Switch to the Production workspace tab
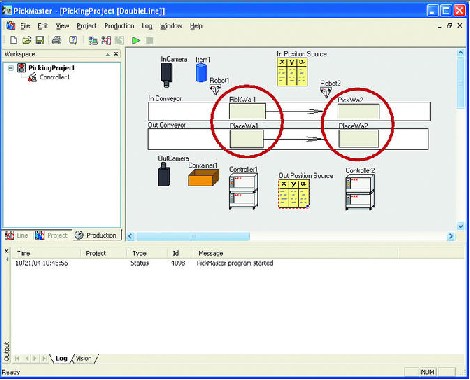 coord(97,235)
